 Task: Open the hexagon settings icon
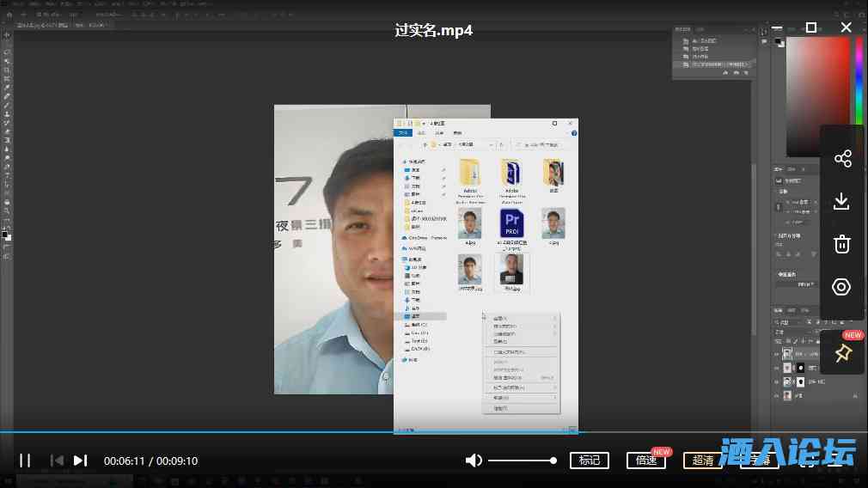click(x=842, y=287)
